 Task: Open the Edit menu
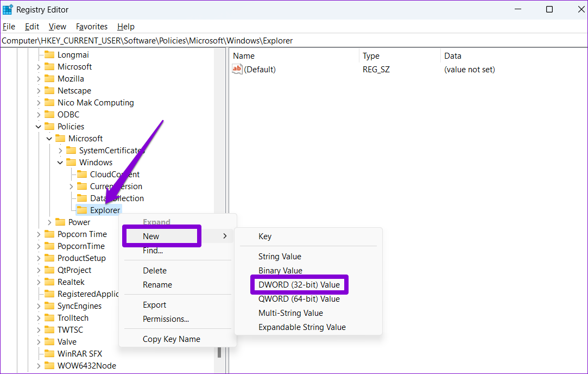tap(32, 26)
